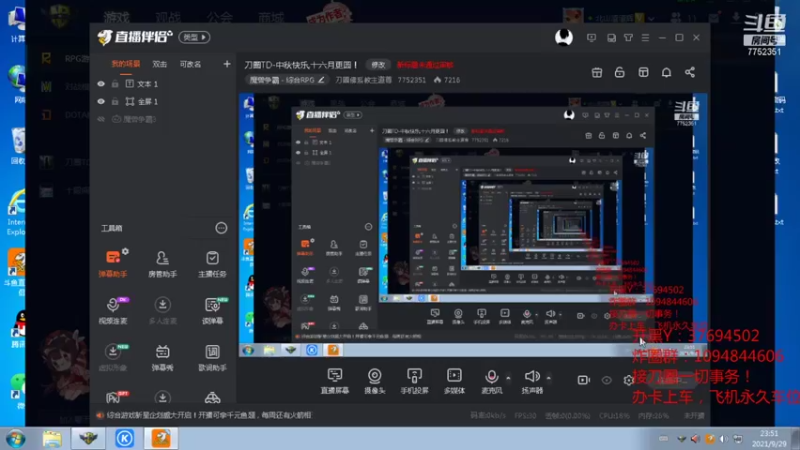Click the car icon in toolbox bottom row
The height and width of the screenshot is (450, 800).
pos(212,397)
